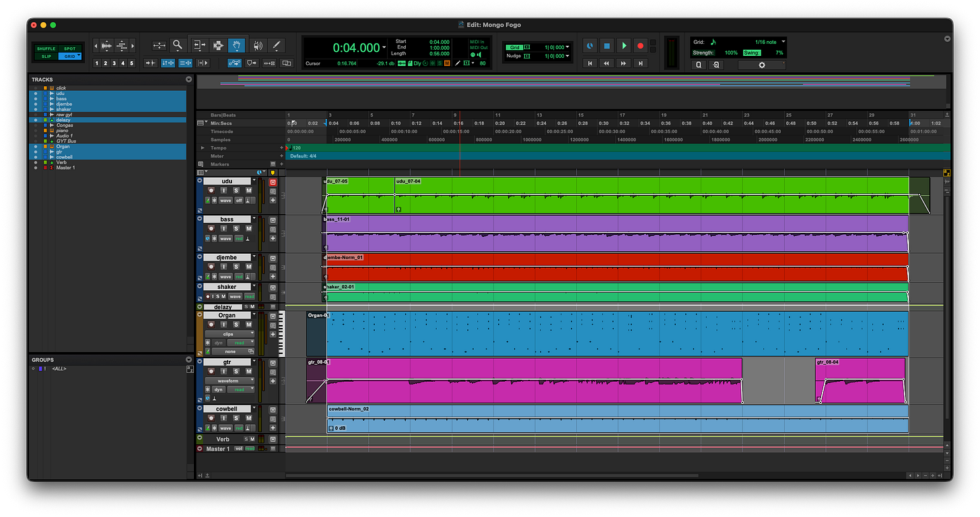Click the gtr_08-04 clip on timeline
This screenshot has height=517, width=980.
click(x=860, y=382)
